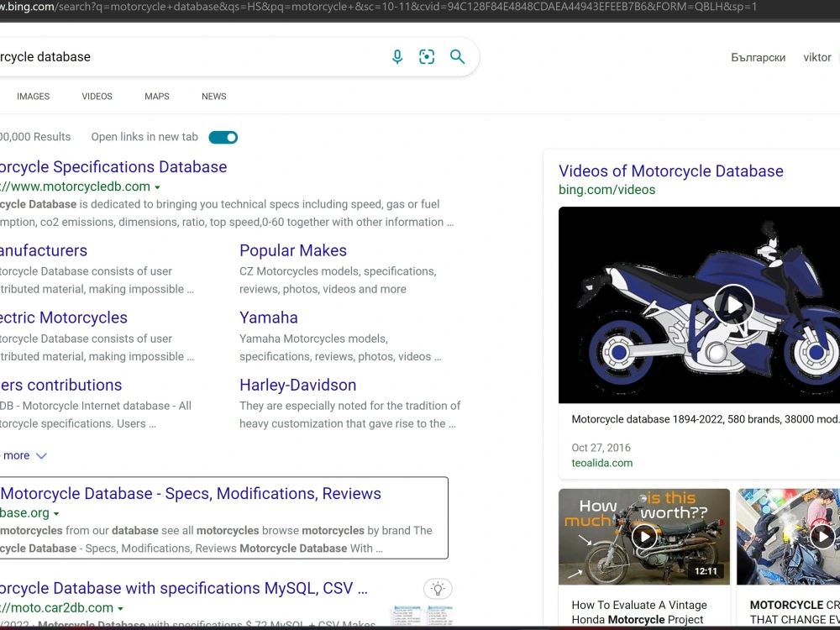Click the lightbulb icon beside moto.car2db result
This screenshot has height=630, width=840.
pos(438,589)
